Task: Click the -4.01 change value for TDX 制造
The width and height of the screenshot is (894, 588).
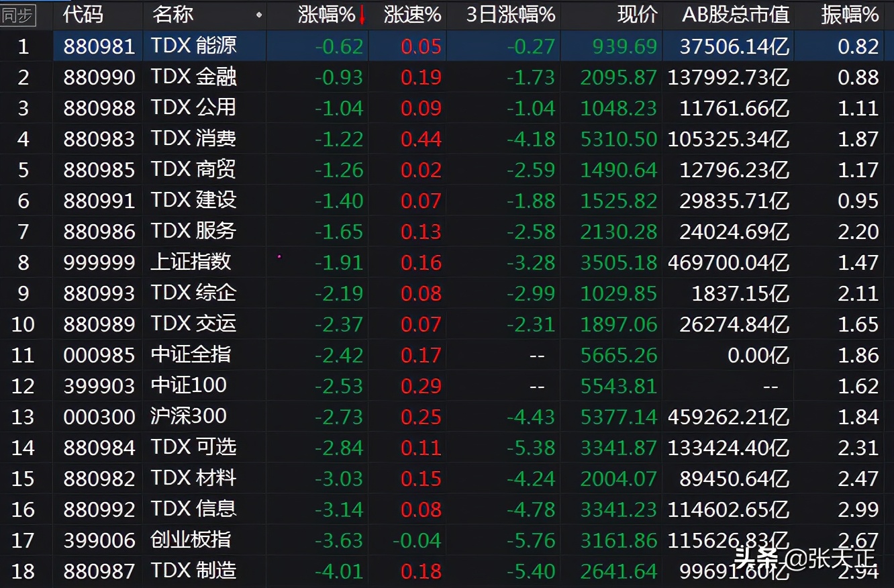Action: click(339, 571)
